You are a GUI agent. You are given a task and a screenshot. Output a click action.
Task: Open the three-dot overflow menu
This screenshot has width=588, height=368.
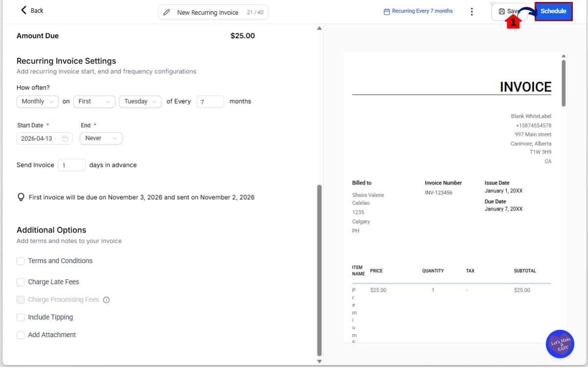471,11
